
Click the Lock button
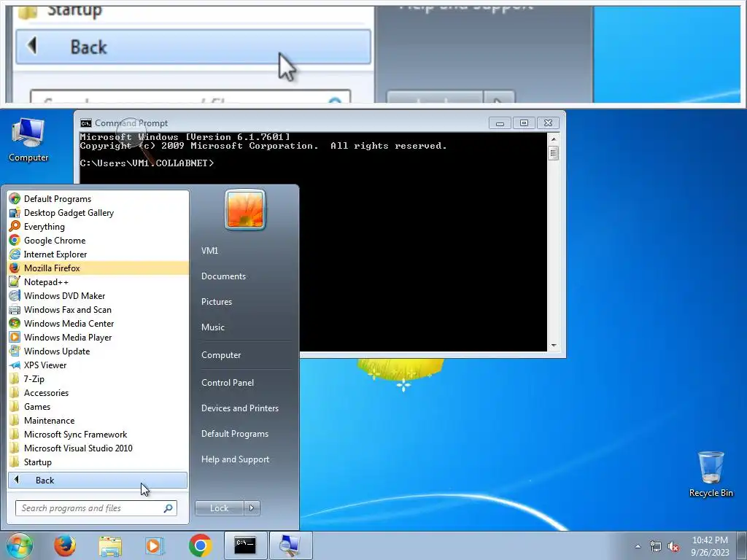click(x=219, y=508)
